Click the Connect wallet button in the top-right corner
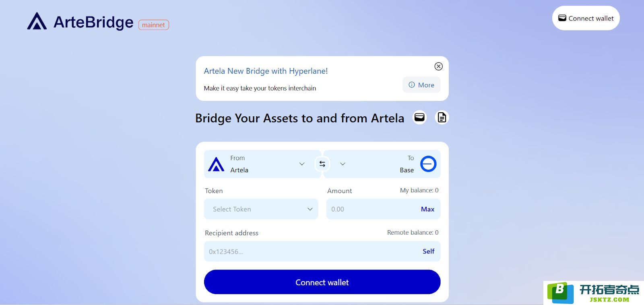Viewport: 644px width, 305px height. (586, 18)
